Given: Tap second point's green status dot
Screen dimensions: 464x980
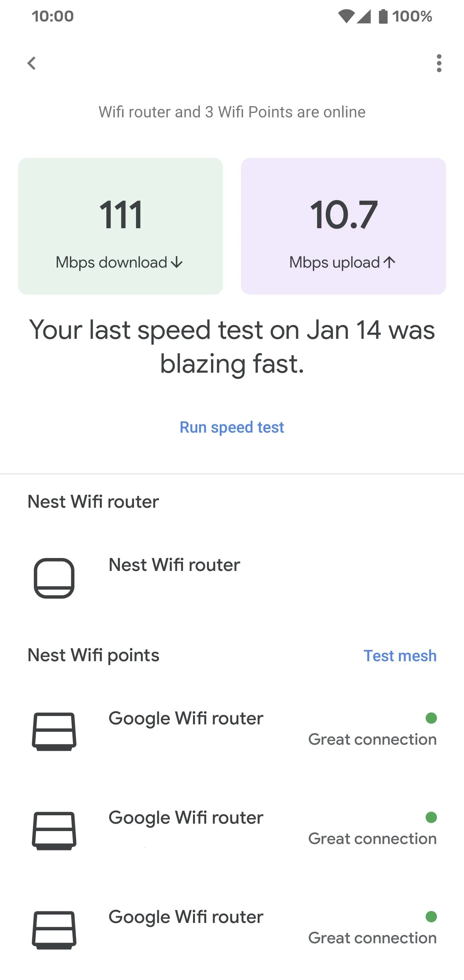Looking at the screenshot, I should [x=431, y=817].
